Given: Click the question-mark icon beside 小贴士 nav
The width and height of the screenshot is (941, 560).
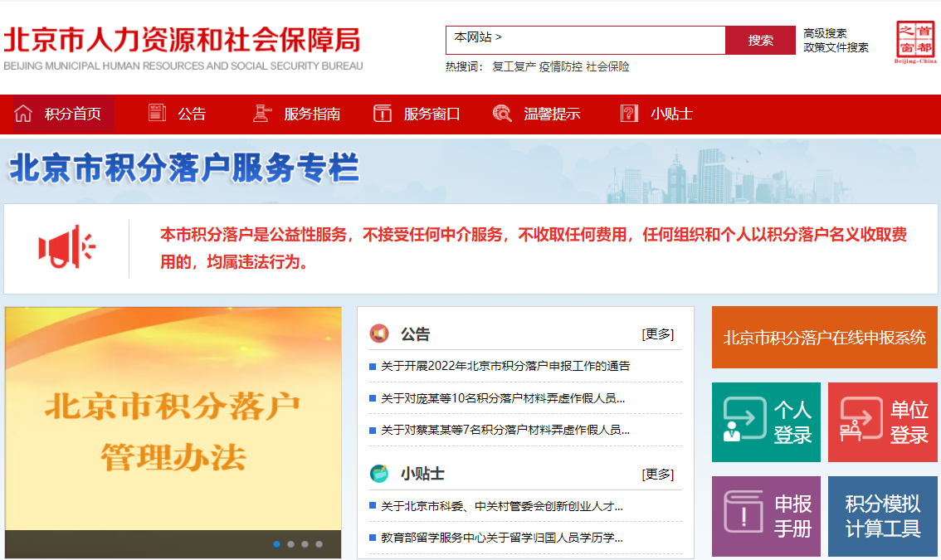Looking at the screenshot, I should coord(628,114).
